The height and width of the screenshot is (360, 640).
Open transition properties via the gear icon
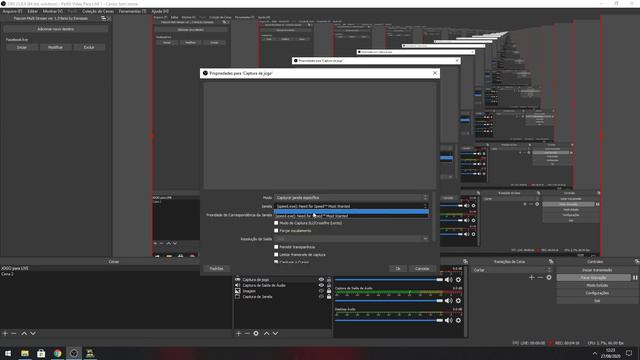[549, 278]
